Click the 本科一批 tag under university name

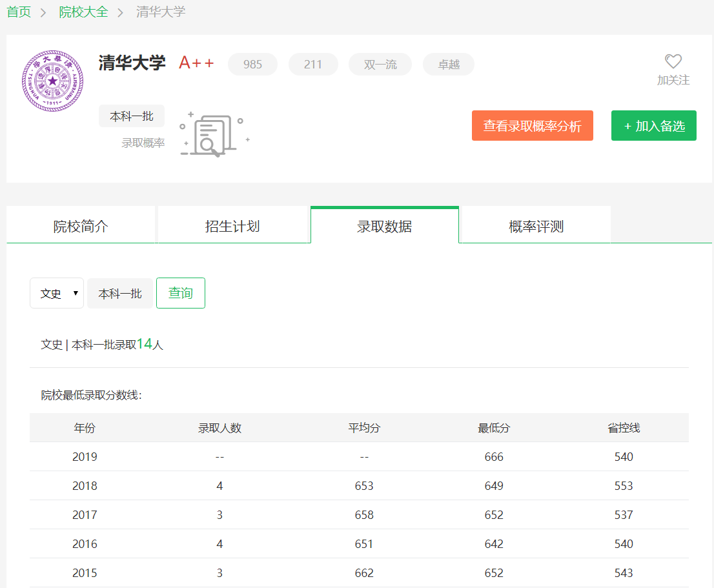(x=132, y=116)
